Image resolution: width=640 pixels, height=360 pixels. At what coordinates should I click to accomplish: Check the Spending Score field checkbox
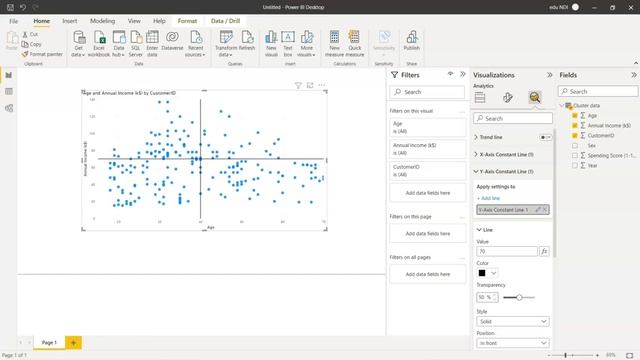(x=575, y=156)
